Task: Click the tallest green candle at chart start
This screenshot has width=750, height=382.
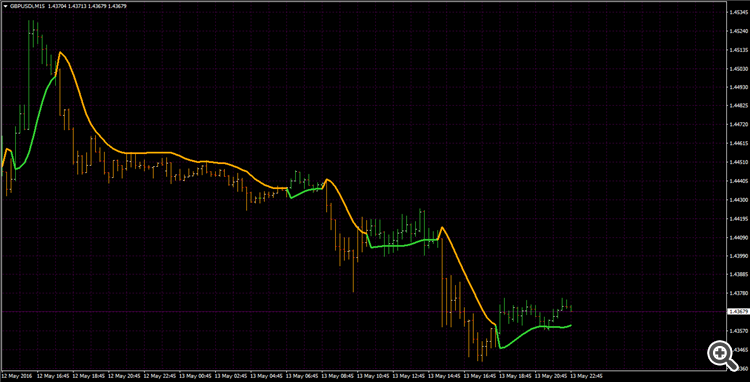Action: (x=29, y=74)
